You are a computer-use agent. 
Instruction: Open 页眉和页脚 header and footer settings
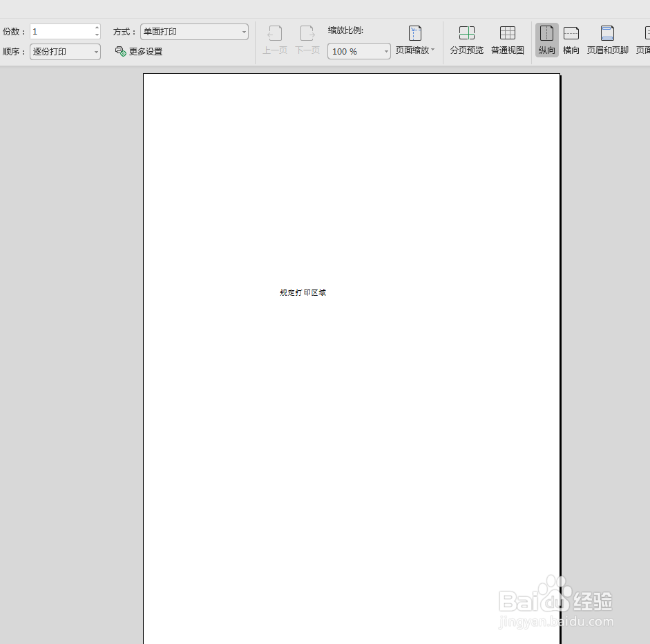(608, 40)
